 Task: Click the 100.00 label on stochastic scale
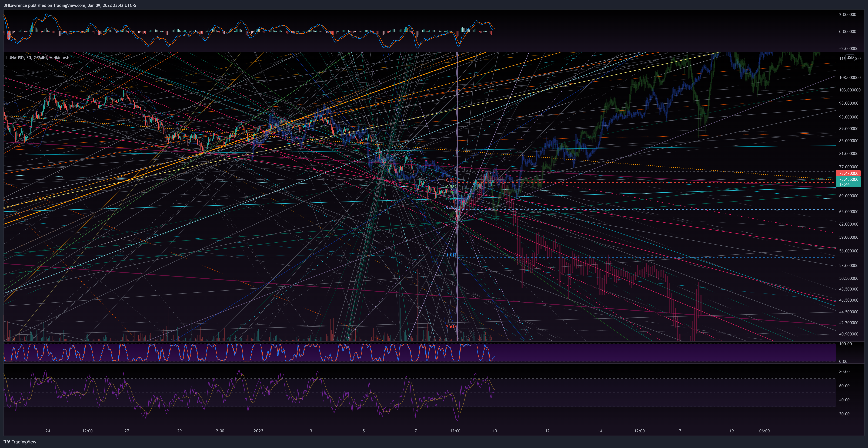tap(845, 344)
